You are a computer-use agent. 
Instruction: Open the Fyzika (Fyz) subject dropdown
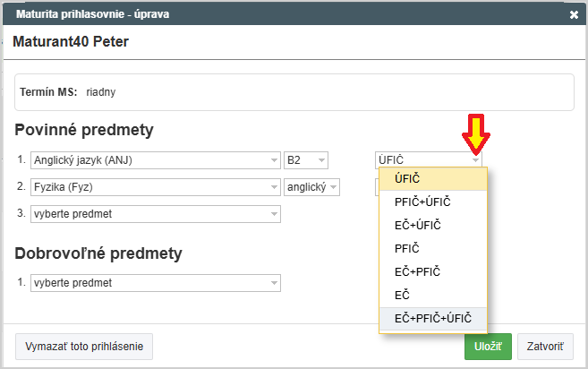pos(156,187)
